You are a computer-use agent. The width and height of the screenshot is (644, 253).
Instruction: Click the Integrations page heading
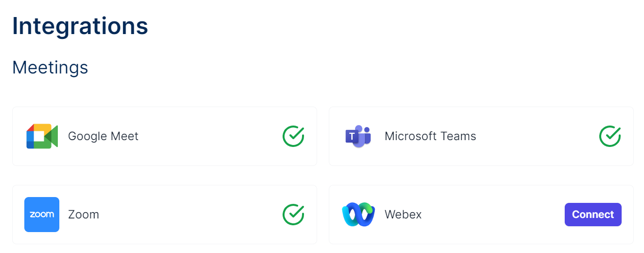(x=80, y=26)
